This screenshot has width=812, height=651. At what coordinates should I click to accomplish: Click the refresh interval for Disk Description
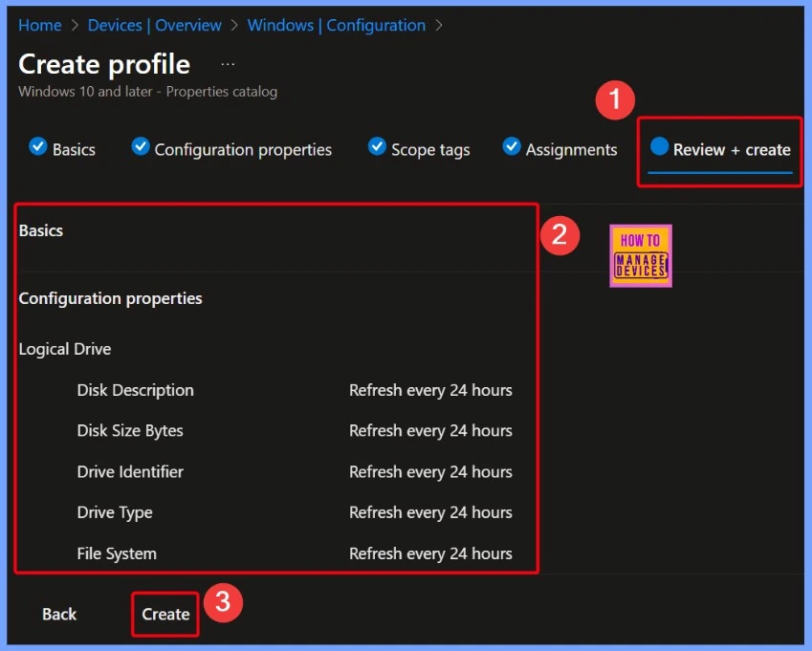pos(430,390)
